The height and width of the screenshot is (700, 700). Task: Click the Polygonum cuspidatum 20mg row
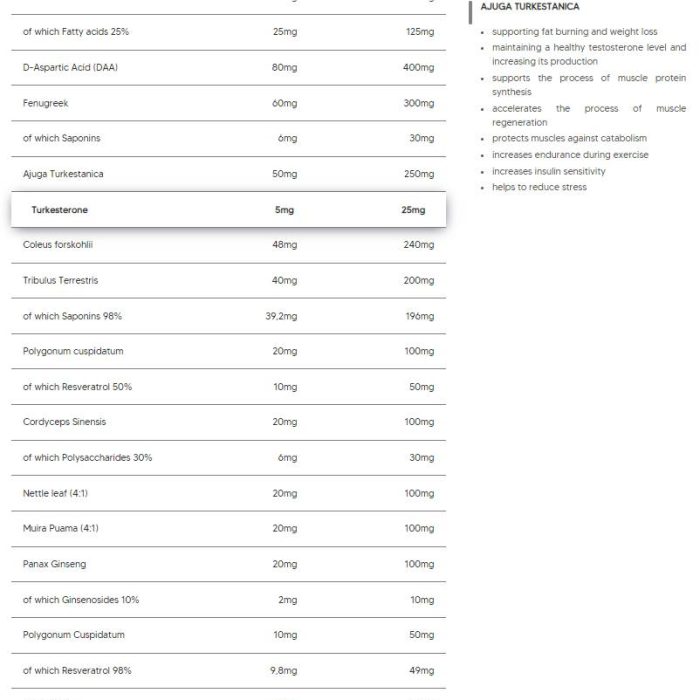click(228, 351)
